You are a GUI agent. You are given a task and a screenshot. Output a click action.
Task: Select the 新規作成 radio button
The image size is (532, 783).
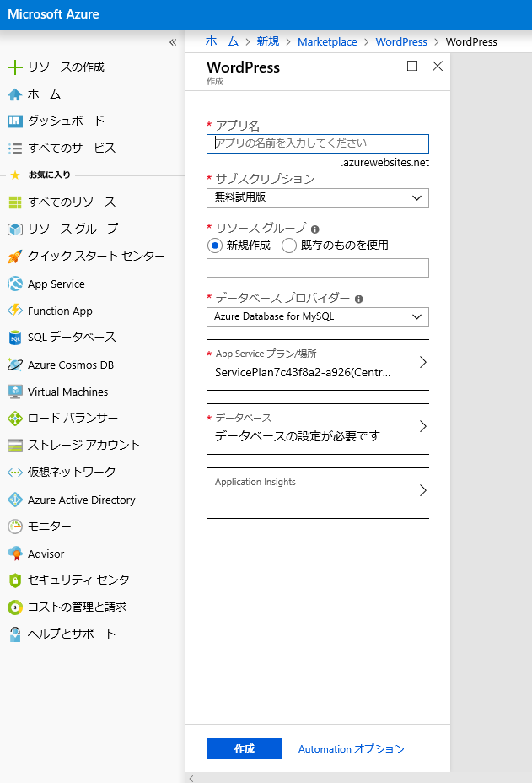(215, 246)
